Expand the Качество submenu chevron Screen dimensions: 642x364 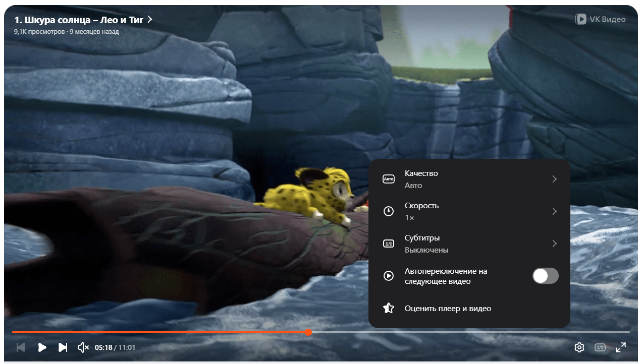click(554, 179)
